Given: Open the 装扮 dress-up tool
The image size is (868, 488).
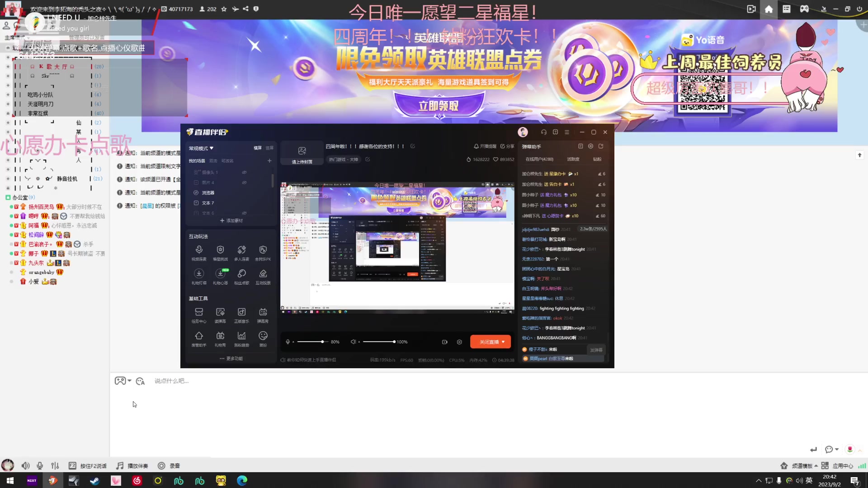Looking at the screenshot, I should [x=263, y=339].
